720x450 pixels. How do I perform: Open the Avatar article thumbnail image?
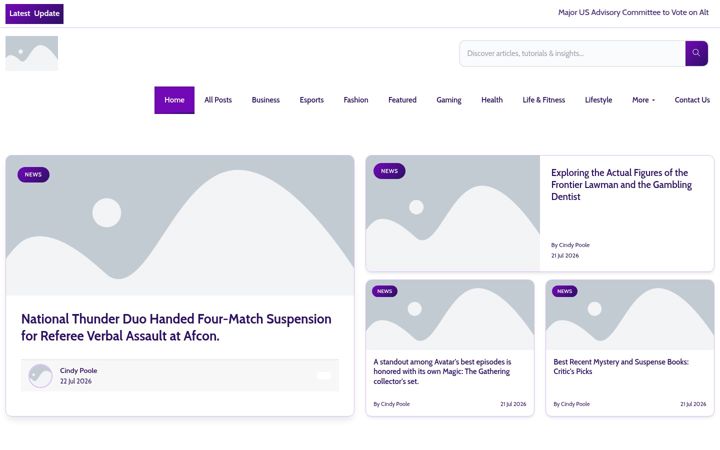[x=450, y=315]
